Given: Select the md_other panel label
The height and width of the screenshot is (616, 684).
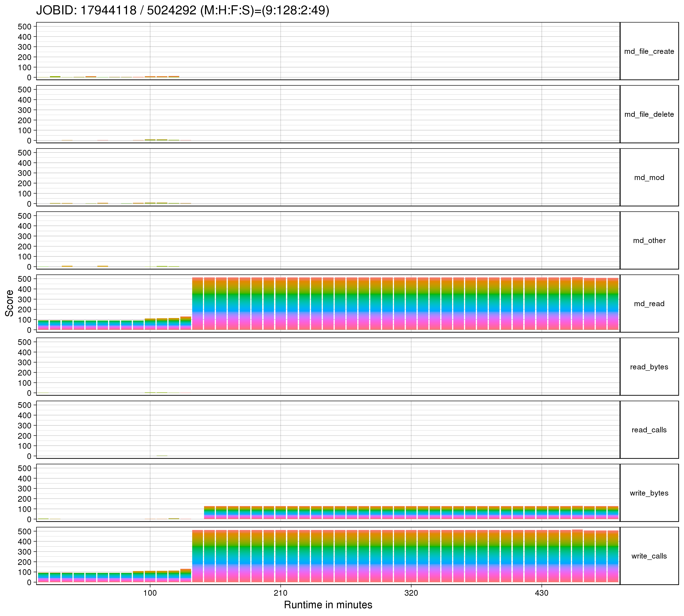Looking at the screenshot, I should (x=649, y=241).
